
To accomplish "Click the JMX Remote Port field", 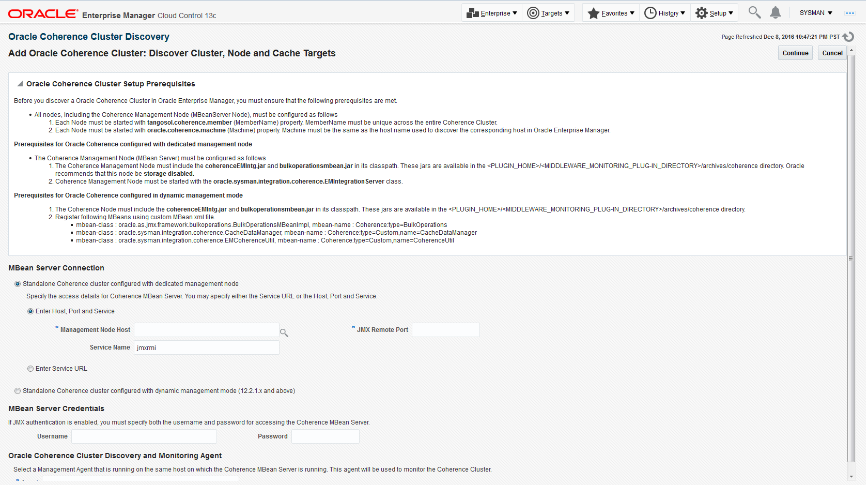I will click(x=445, y=330).
